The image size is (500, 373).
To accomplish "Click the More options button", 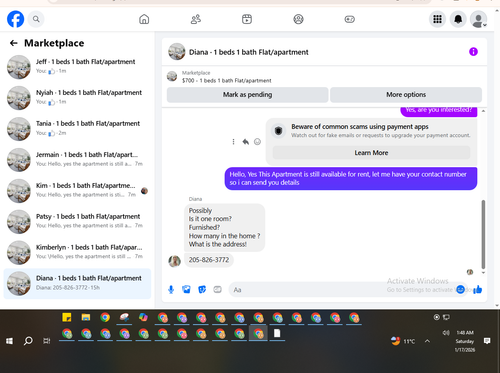I will click(x=406, y=95).
